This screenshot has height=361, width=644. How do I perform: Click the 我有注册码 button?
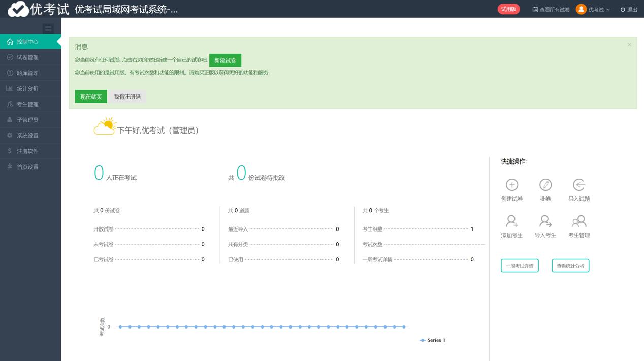pyautogui.click(x=127, y=96)
